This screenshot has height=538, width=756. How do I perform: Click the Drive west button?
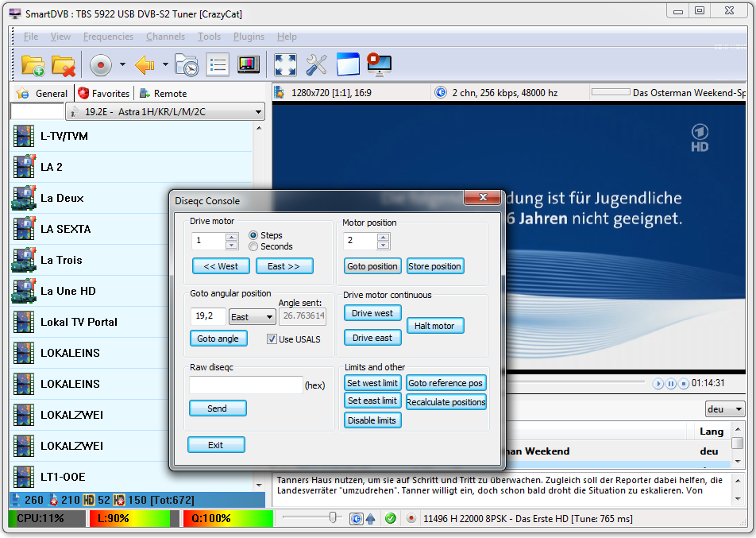[372, 313]
